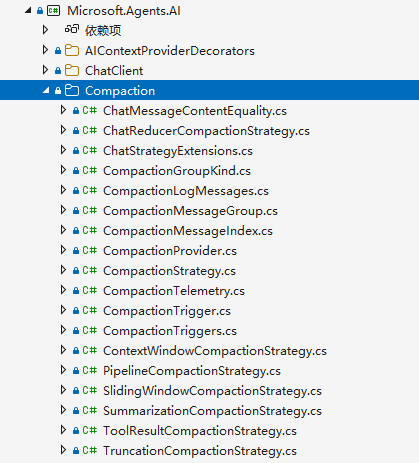
Task: Expand the ChatClient folder
Action: [45, 70]
